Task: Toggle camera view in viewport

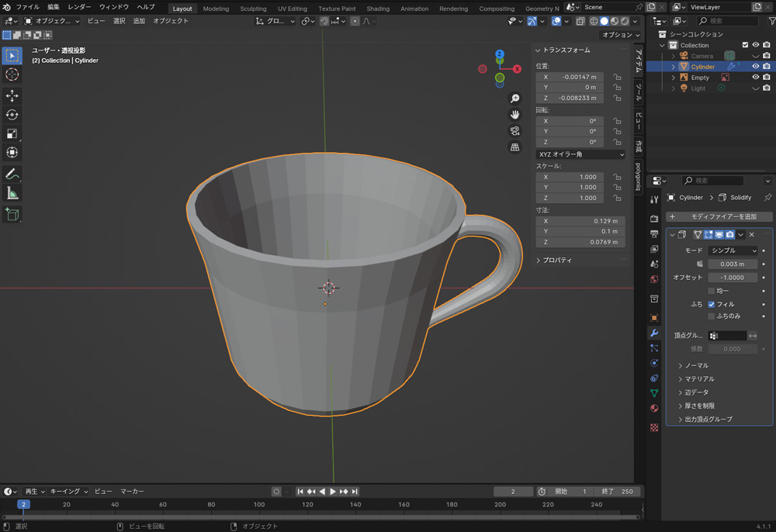Action: point(514,131)
